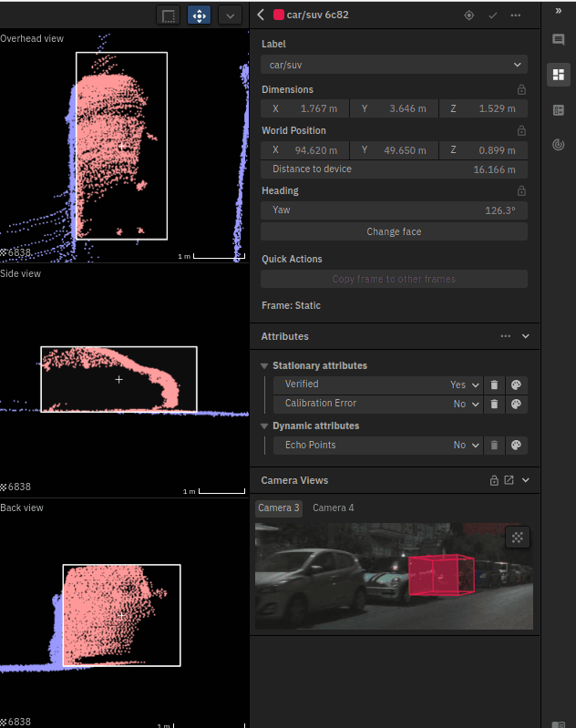Edit World Position Y 49.650 m
576x728 pixels.
point(394,150)
